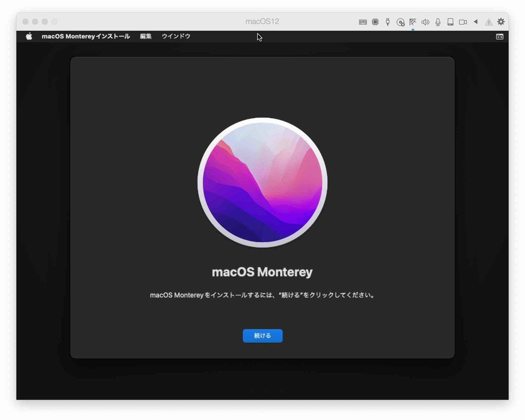525x420 pixels.
Task: Open macOS Montereyインストール menu
Action: coord(86,36)
